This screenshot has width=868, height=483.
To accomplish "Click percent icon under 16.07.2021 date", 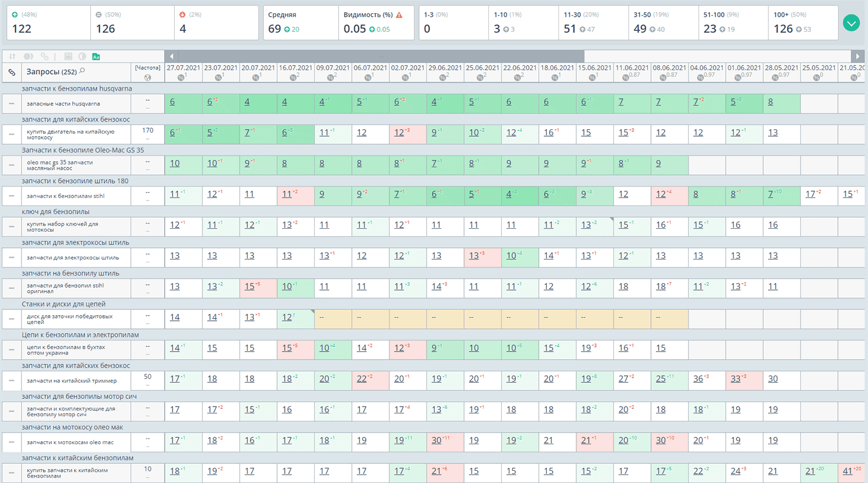I will tap(293, 77).
